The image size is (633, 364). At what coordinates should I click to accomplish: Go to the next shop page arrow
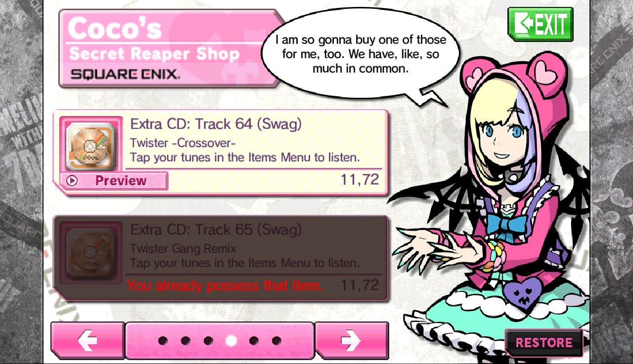pyautogui.click(x=352, y=341)
